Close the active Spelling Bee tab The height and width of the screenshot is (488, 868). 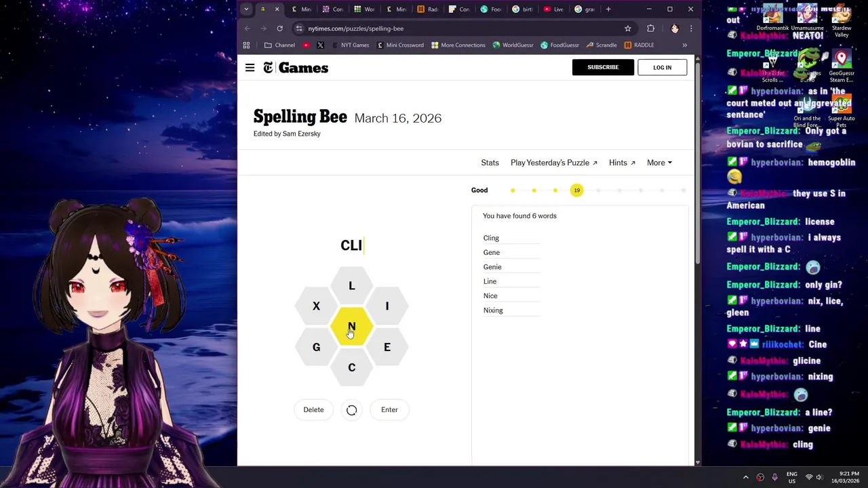tap(277, 9)
